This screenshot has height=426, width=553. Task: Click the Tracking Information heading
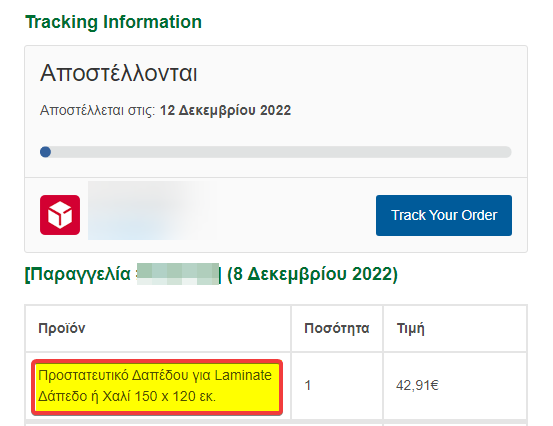(x=114, y=22)
